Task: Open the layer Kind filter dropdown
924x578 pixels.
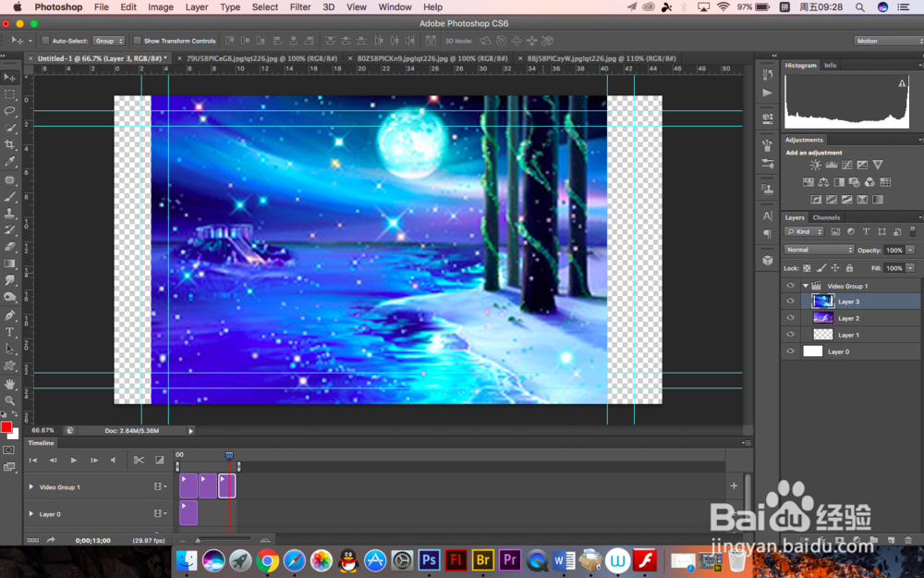Action: (x=804, y=232)
